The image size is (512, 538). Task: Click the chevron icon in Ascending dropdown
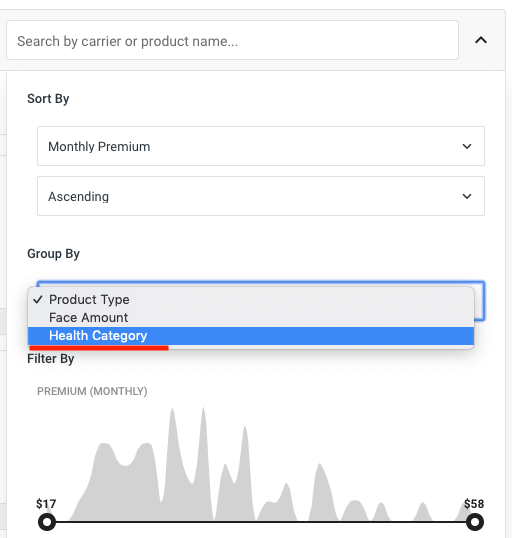click(x=467, y=196)
